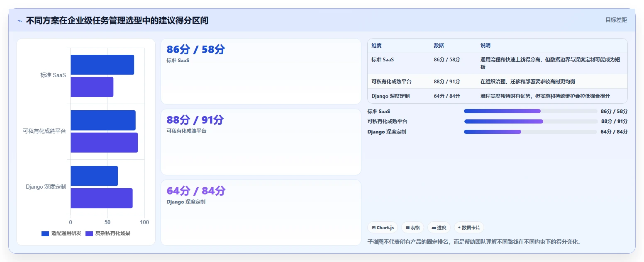
Task: Click 88分 / 91分 value right of progress bar
Action: tap(614, 121)
